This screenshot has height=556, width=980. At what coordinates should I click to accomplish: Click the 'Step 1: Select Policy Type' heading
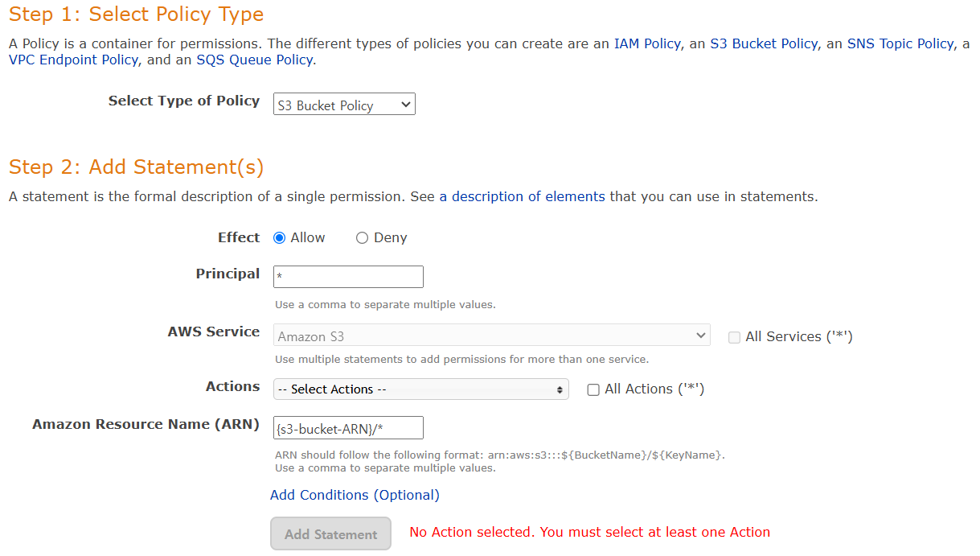click(136, 14)
